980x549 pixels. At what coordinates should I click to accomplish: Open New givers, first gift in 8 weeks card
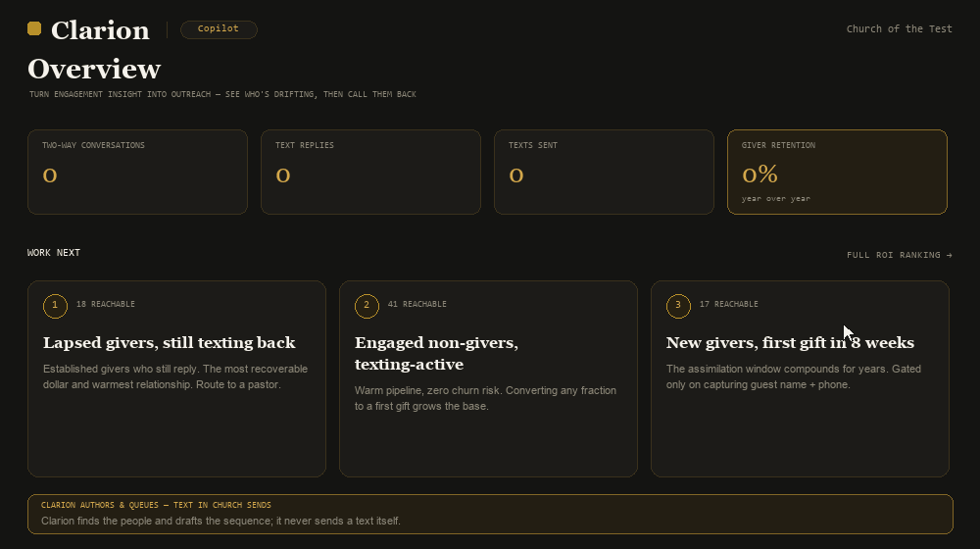point(800,379)
